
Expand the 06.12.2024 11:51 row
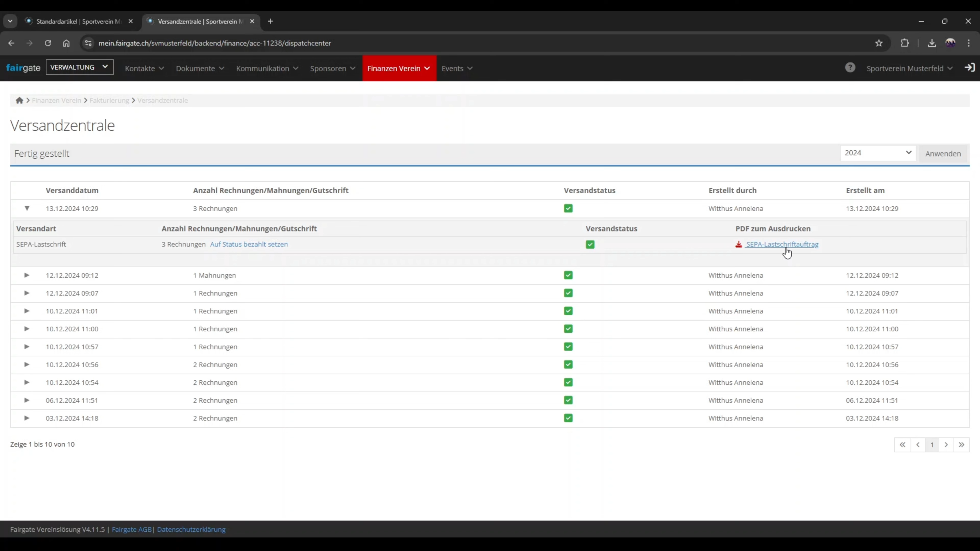27,400
